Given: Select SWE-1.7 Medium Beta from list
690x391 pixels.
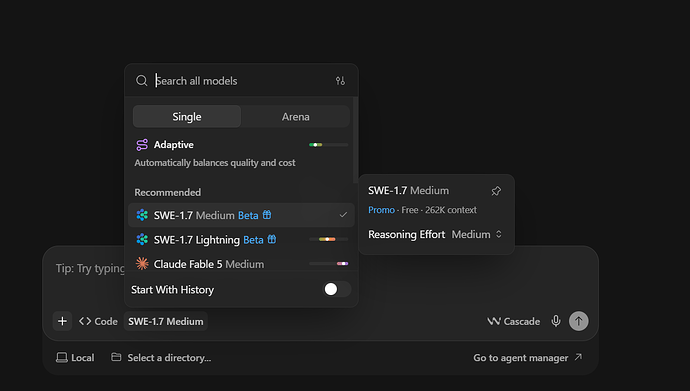Looking at the screenshot, I should point(241,215).
